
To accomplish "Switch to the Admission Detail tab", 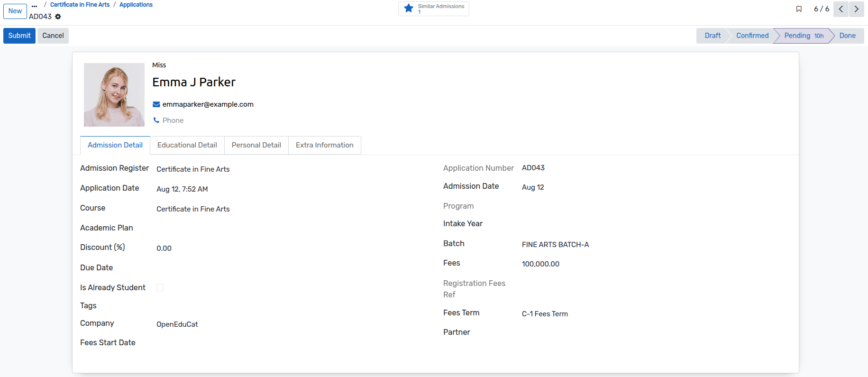I will (115, 145).
